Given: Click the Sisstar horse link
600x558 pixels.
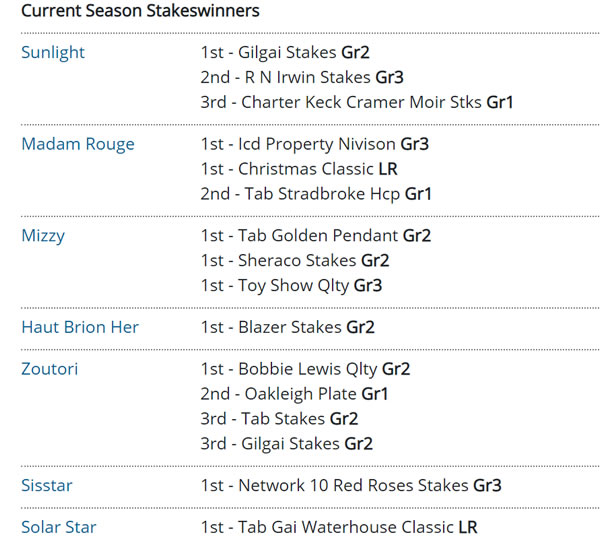Looking at the screenshot, I should pos(47,485).
